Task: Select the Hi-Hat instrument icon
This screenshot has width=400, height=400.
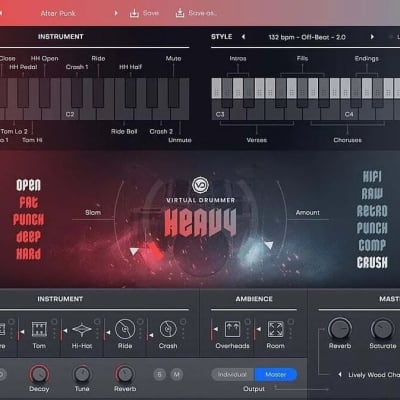Action: 82,329
